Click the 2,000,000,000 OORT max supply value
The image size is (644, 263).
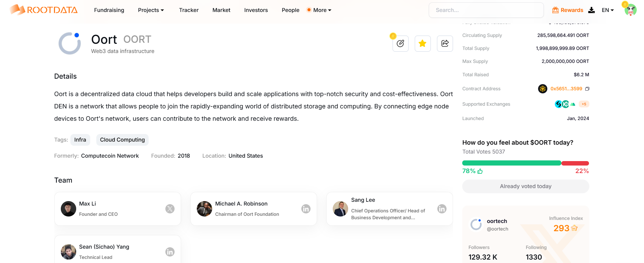[565, 61]
